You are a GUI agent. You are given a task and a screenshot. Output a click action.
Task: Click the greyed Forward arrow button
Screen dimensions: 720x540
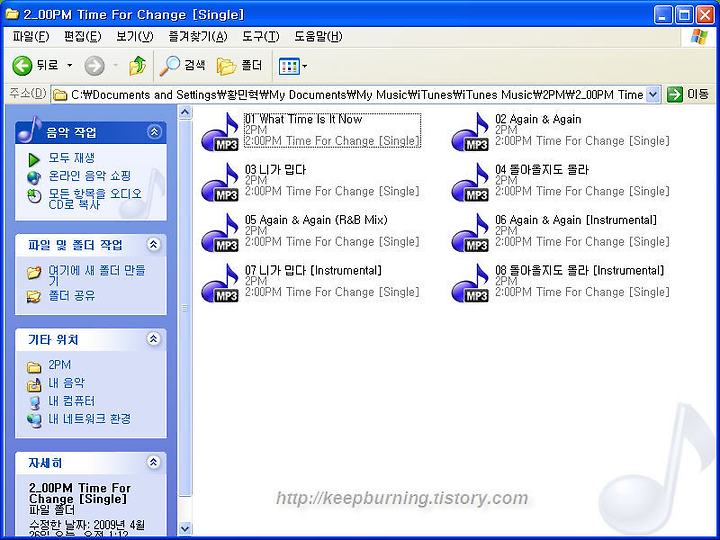pyautogui.click(x=94, y=66)
